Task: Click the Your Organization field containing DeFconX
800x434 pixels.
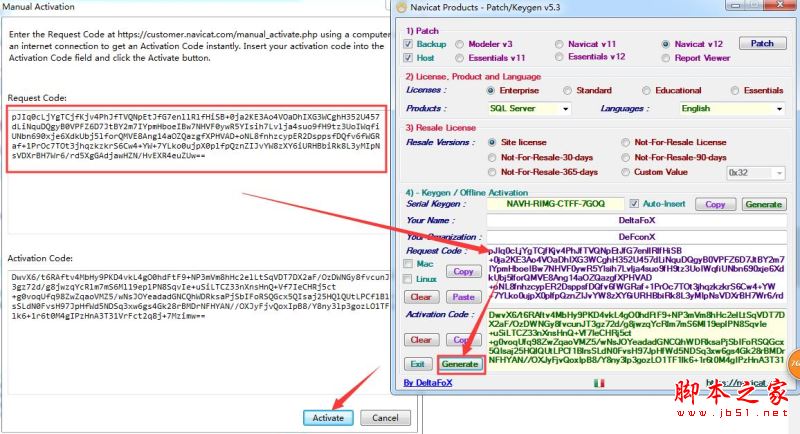Action: [637, 237]
